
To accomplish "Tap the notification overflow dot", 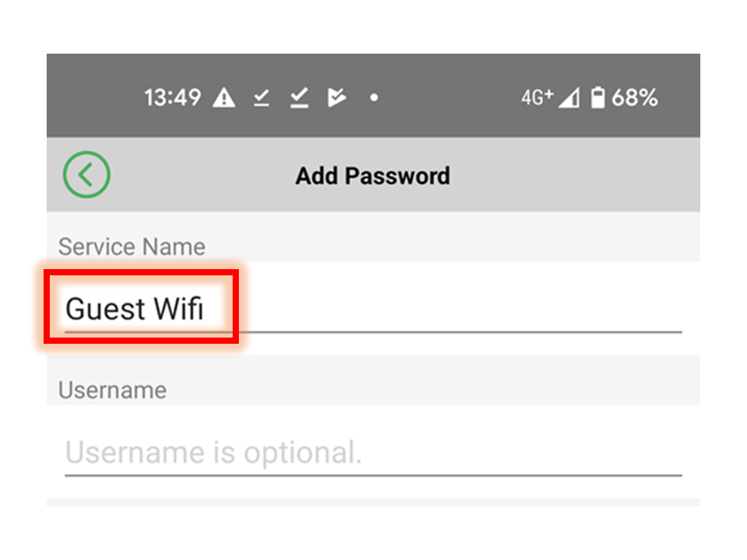I will [x=374, y=98].
